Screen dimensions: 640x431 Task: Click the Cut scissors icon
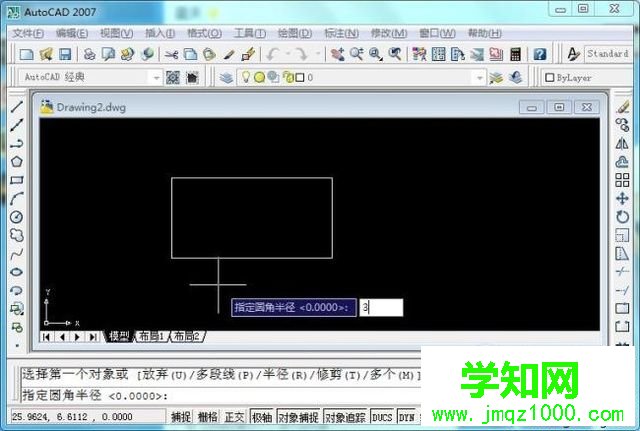[171, 54]
